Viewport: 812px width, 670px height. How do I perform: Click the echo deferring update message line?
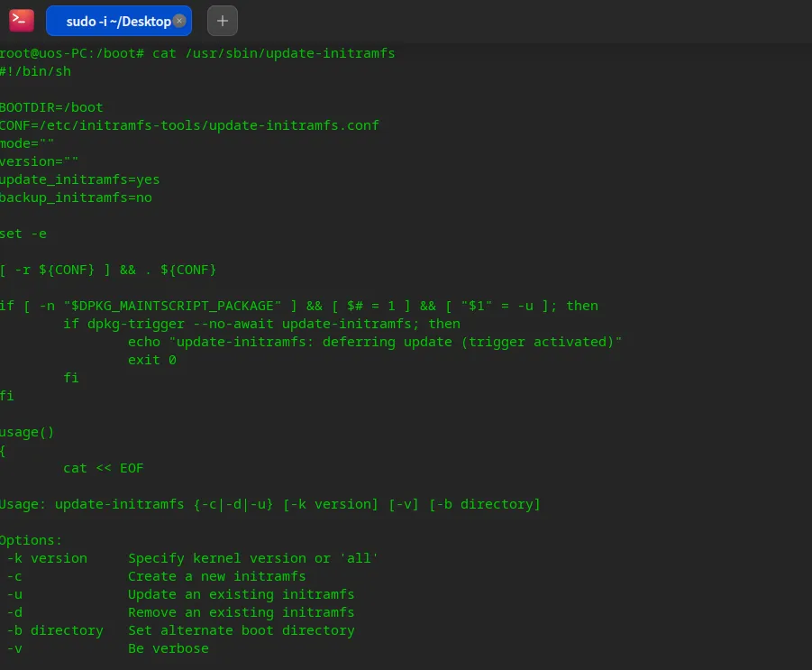click(375, 342)
